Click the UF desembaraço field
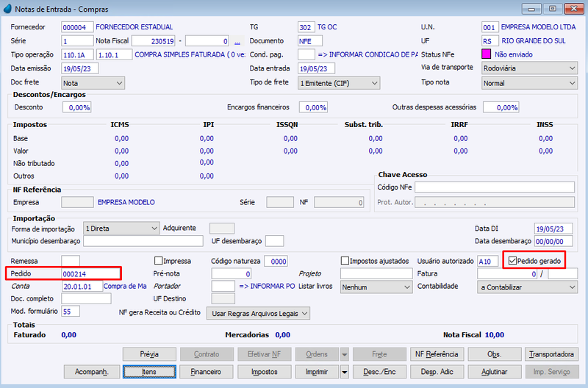 274,241
